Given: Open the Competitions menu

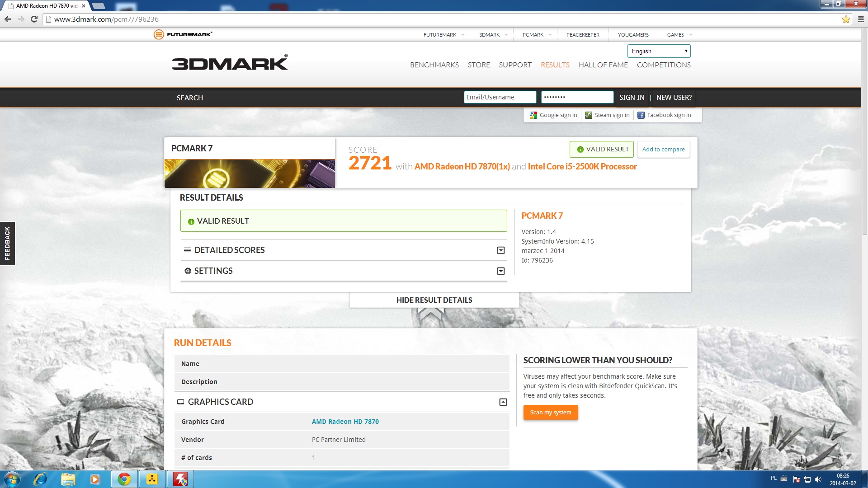Looking at the screenshot, I should point(664,65).
